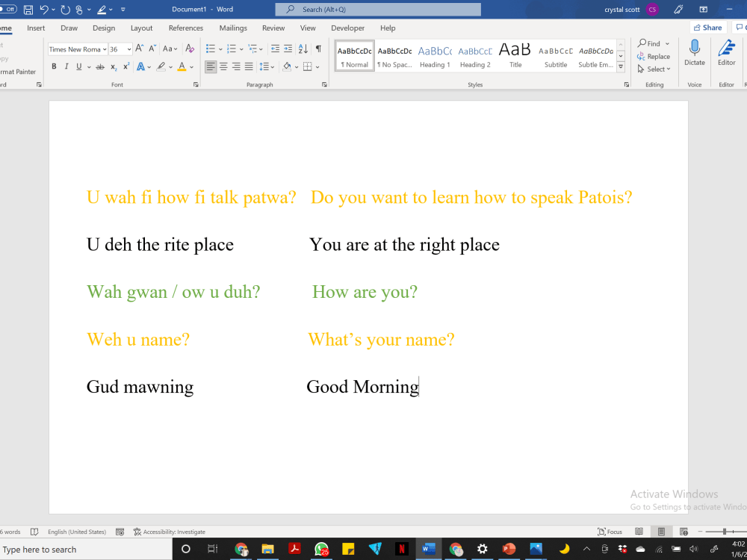Open the font size dropdown
The image size is (747, 560).
tap(128, 48)
